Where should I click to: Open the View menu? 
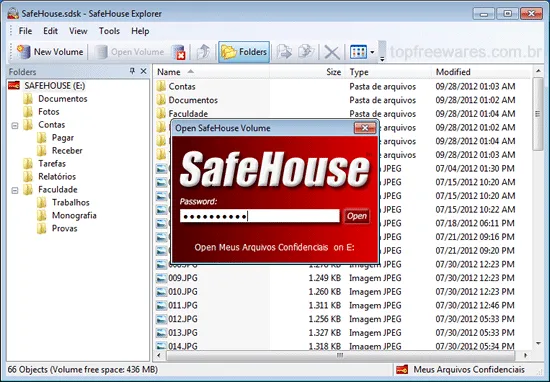pos(78,31)
